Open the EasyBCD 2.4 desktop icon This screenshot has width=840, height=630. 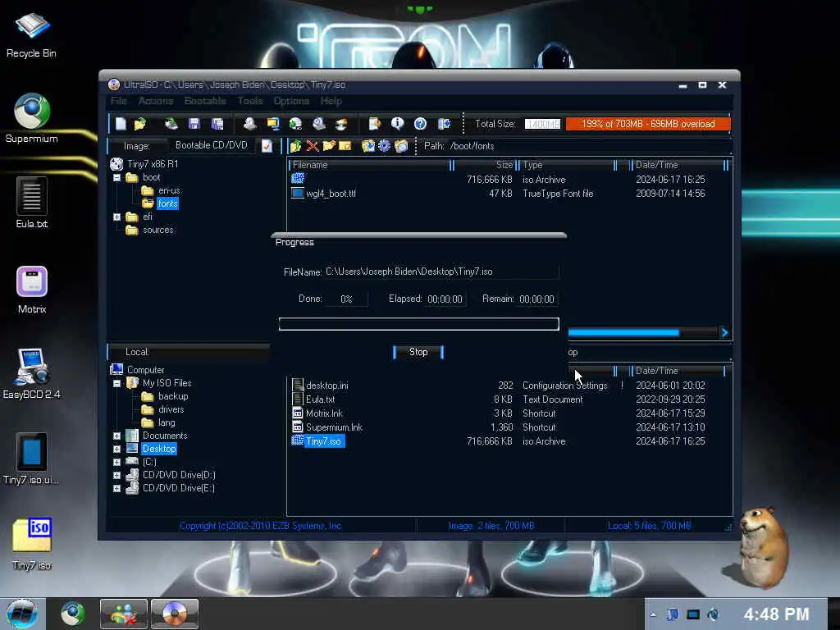coord(32,374)
